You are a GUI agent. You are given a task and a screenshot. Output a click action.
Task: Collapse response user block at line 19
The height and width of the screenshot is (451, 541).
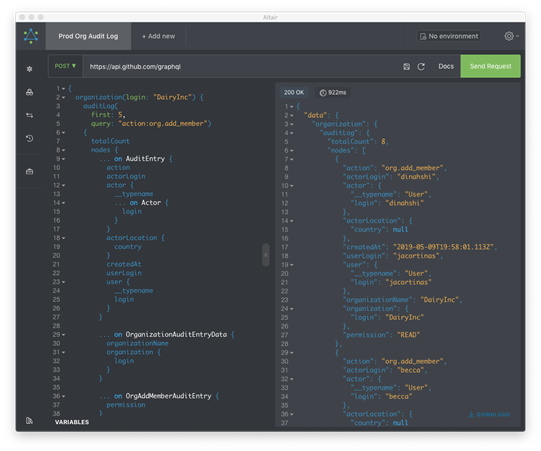[292, 265]
